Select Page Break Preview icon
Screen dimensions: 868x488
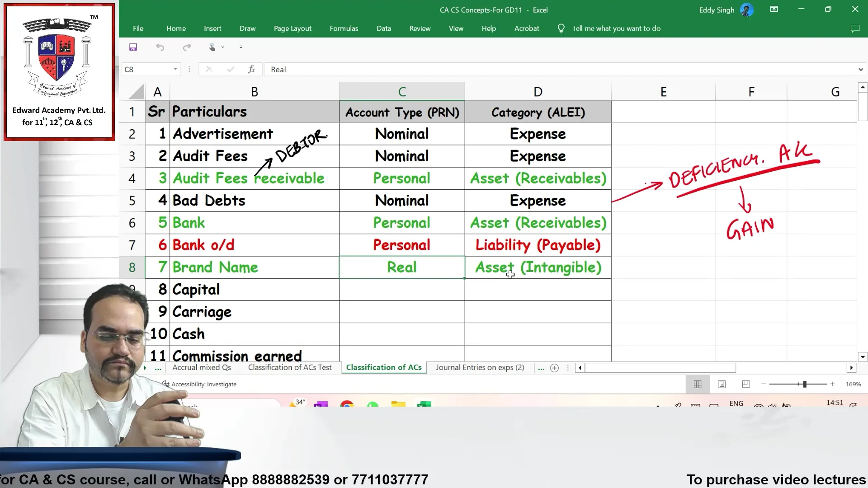pyautogui.click(x=746, y=384)
